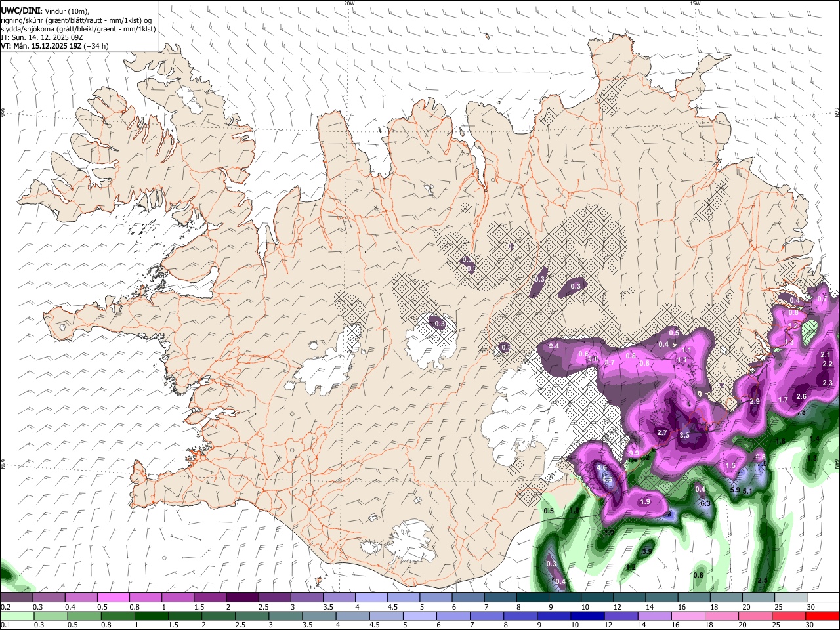Image resolution: width=840 pixels, height=630 pixels.
Task: Click the 'IT: Sun. 14. 12. 2025 09Z' line
Action: [x=41, y=37]
